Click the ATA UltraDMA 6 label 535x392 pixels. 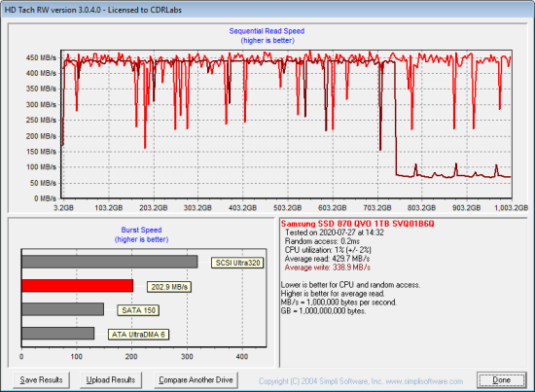[x=138, y=335]
